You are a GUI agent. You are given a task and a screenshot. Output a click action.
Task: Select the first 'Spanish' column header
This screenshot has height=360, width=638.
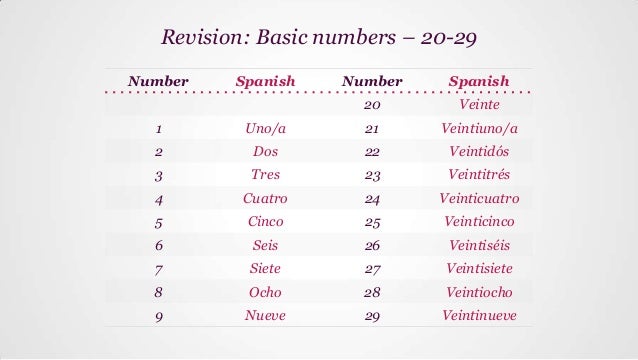(x=265, y=81)
